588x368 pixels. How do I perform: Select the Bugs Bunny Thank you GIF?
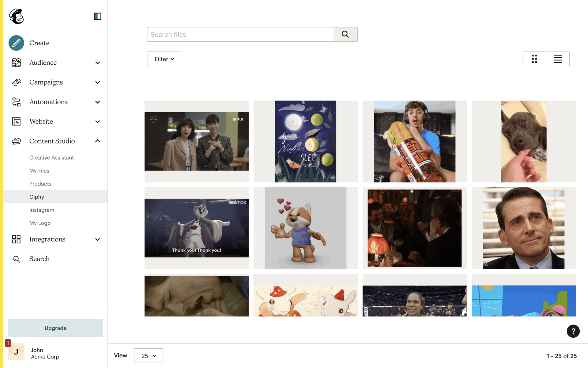click(197, 228)
